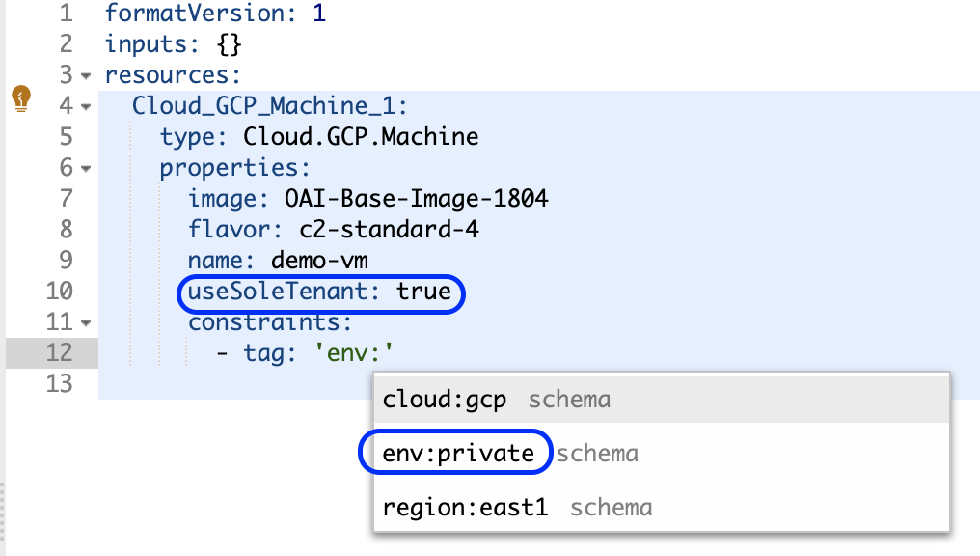980x556 pixels.
Task: Click line number 10 in gutter
Action: (x=59, y=292)
